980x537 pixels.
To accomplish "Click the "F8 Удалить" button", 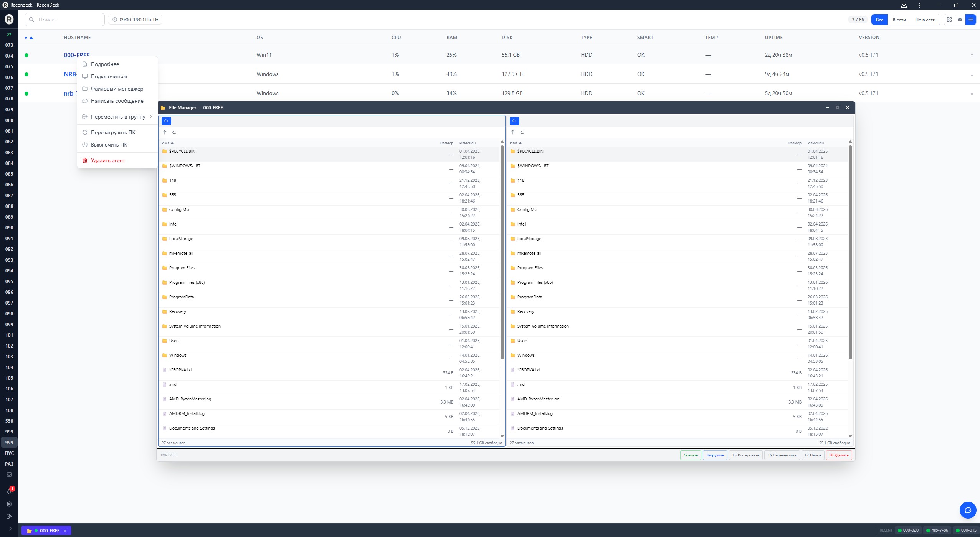I will coord(839,455).
